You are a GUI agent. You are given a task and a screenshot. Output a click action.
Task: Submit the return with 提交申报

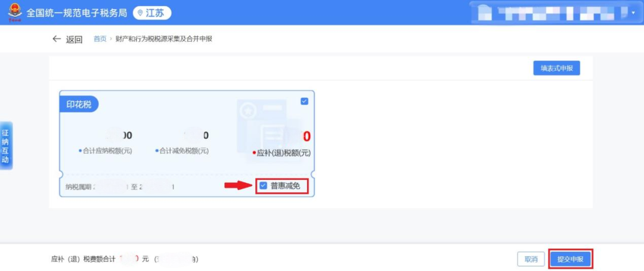570,259
